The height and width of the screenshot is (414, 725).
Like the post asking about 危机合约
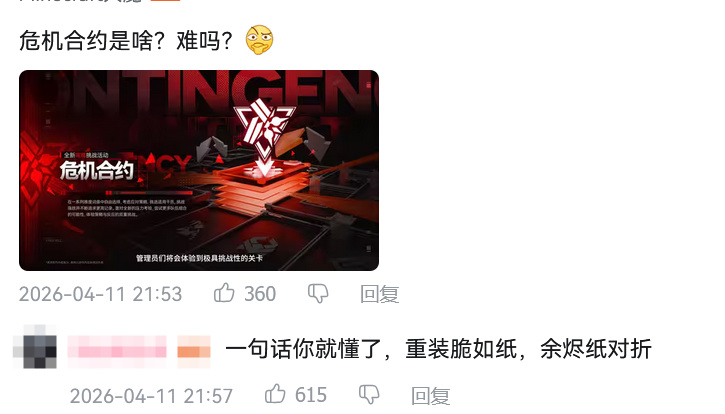coord(224,293)
